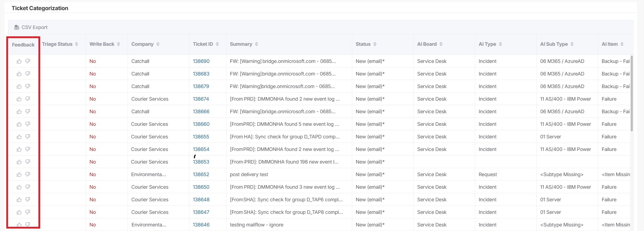Screen dimensions: 644x231
Task: Open ticket link 138666
Action: coord(201,111)
